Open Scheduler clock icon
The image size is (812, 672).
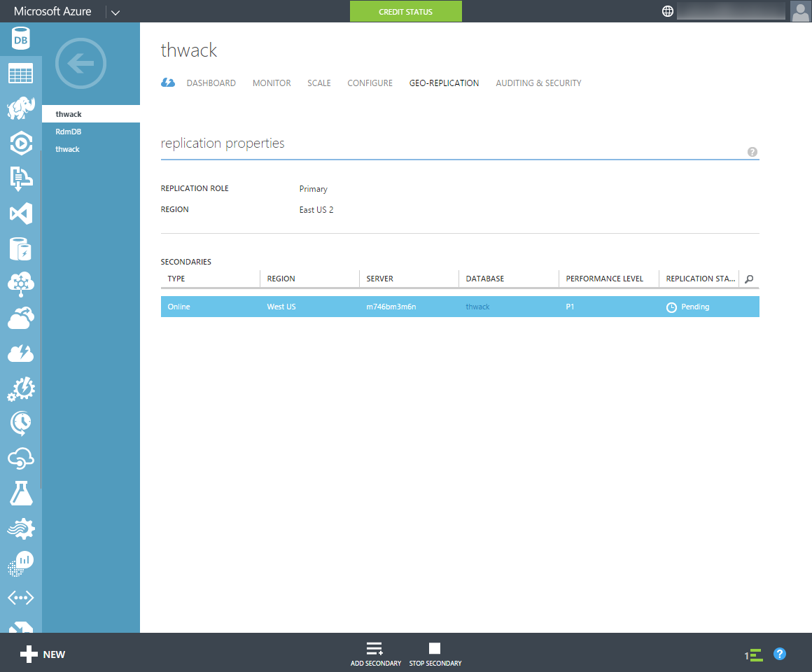(x=21, y=423)
